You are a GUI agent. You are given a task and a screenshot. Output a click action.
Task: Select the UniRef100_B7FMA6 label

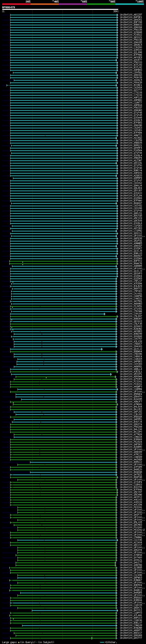tap(131, 55)
